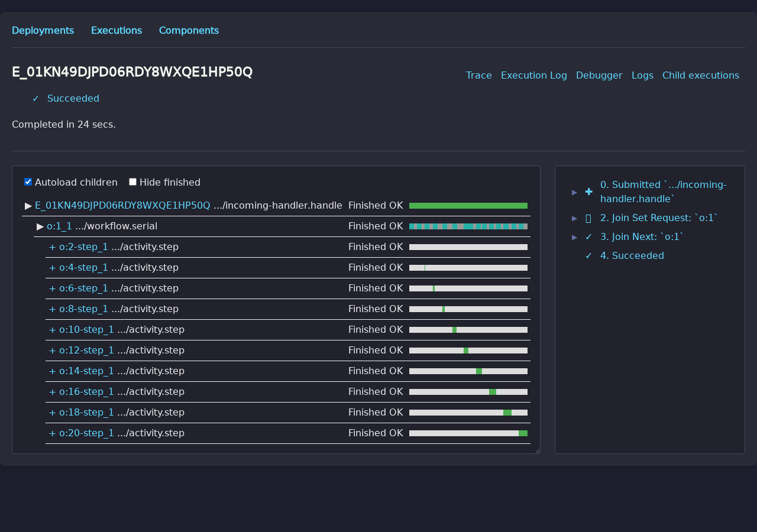Open the o:10-step_1 link
The width and height of the screenshot is (757, 532).
point(86,330)
